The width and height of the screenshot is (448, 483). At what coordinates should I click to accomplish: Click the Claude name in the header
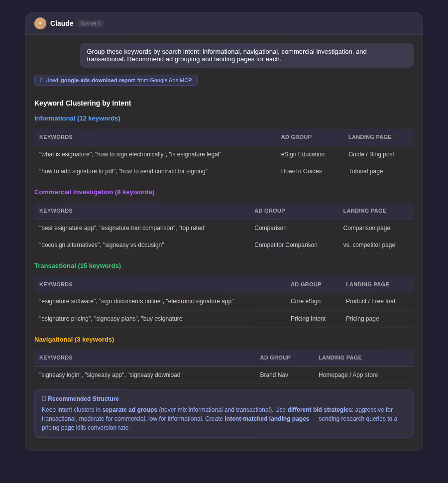point(62,23)
